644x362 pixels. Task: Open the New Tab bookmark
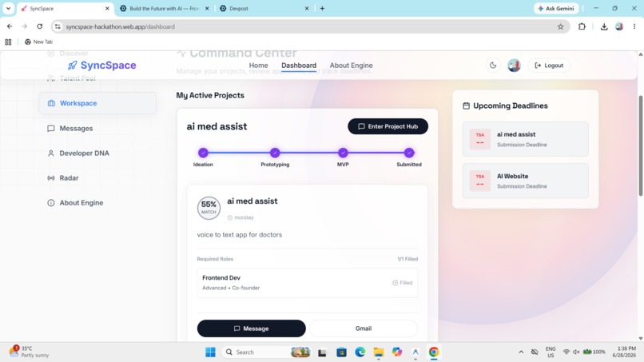(x=38, y=42)
